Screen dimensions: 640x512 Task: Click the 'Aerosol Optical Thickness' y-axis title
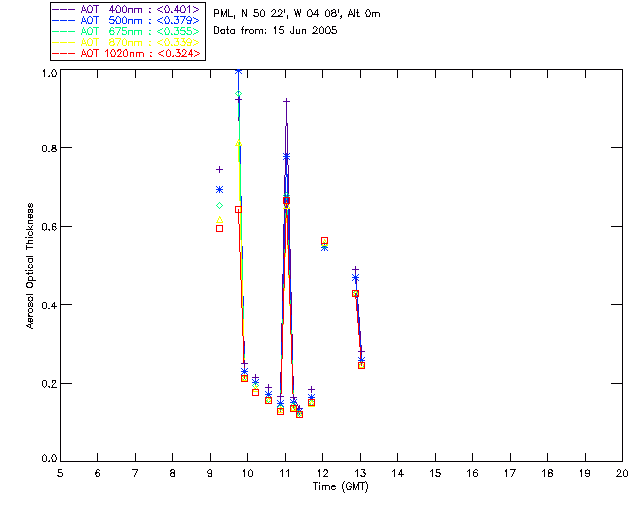pos(30,266)
